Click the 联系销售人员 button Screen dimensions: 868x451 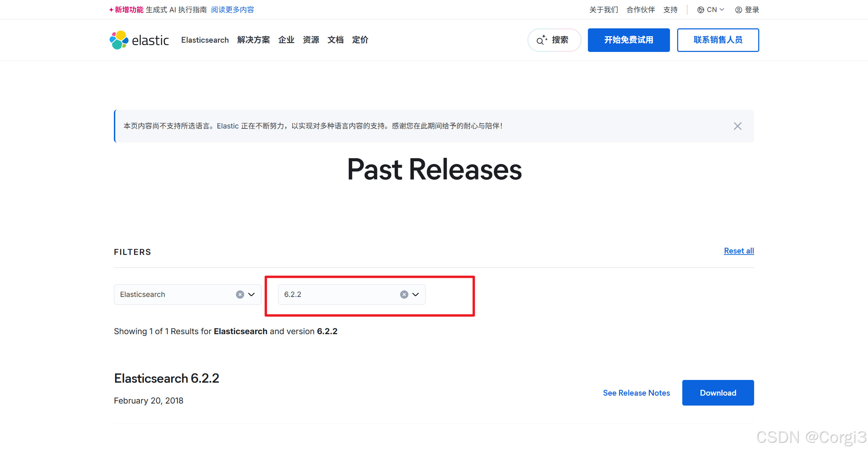pyautogui.click(x=718, y=40)
